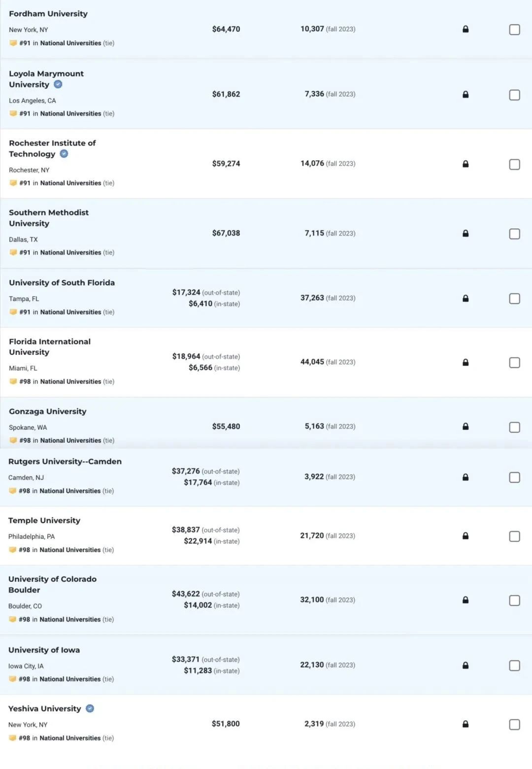Click the verified badge next to Loyola Marymount University
Viewport: 532px width, 769px height.
tap(58, 84)
